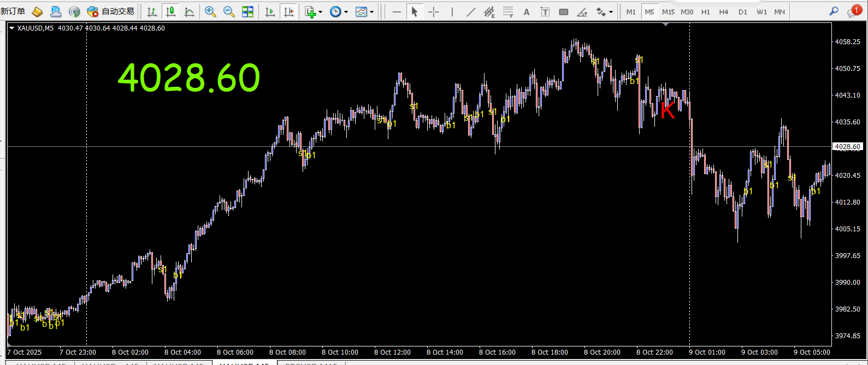868x365 pixels.
Task: Click the 4058.25 price axis value
Action: 848,41
